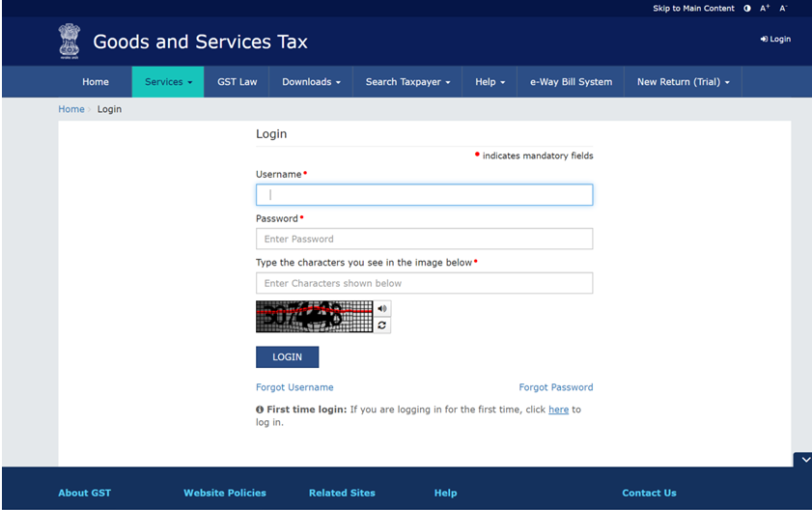812x510 pixels.
Task: Open the Forgot Password link
Action: (556, 387)
